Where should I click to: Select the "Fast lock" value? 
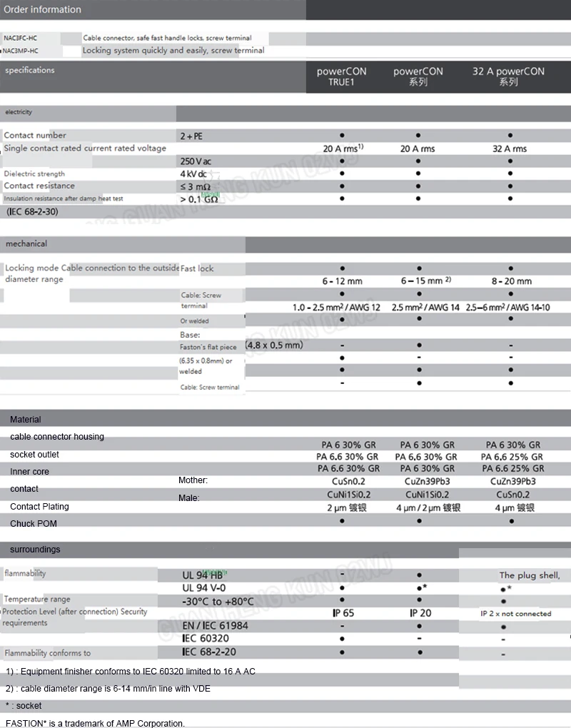197,268
